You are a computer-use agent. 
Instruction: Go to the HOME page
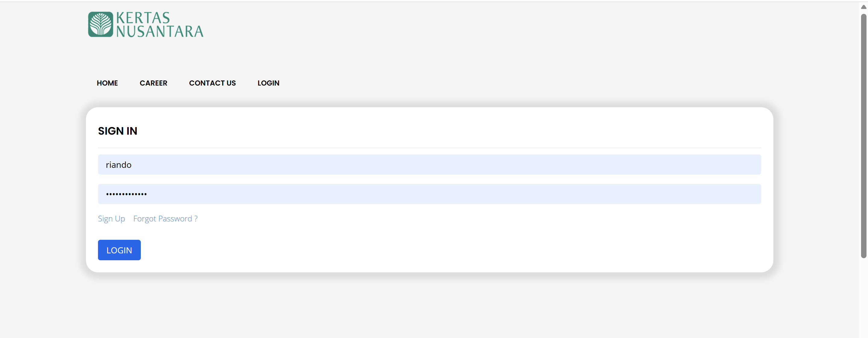[x=107, y=83]
